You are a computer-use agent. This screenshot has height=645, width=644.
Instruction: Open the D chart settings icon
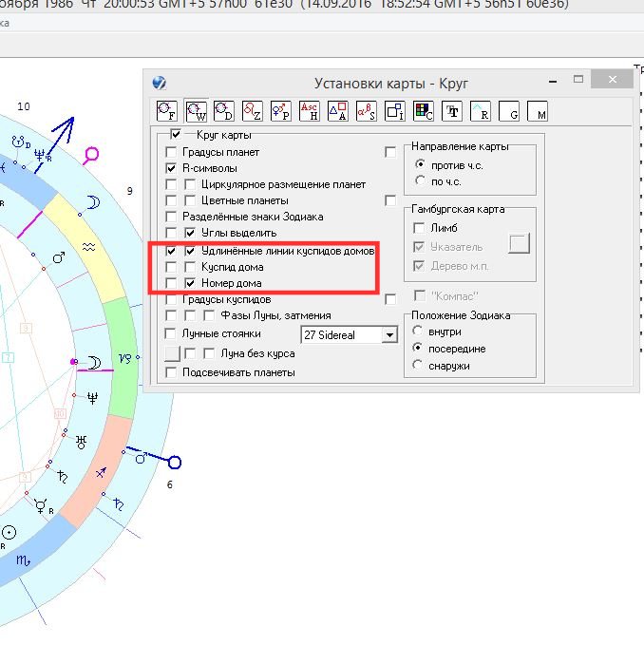(x=224, y=111)
